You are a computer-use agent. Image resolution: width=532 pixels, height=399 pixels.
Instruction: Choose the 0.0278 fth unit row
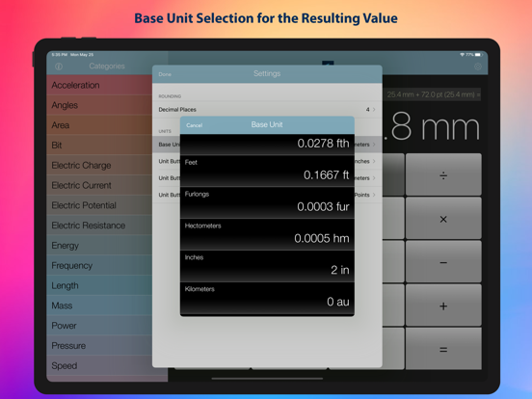click(267, 145)
